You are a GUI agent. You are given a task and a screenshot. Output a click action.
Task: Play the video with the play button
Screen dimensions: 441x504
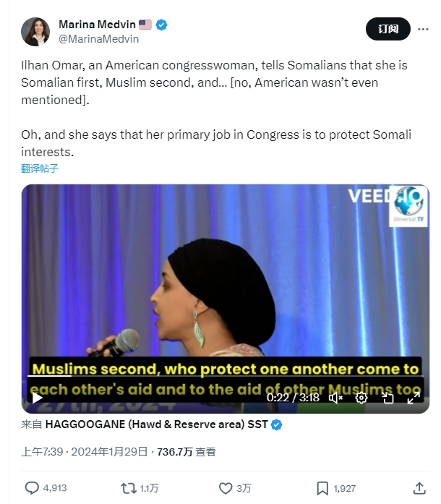pos(38,398)
